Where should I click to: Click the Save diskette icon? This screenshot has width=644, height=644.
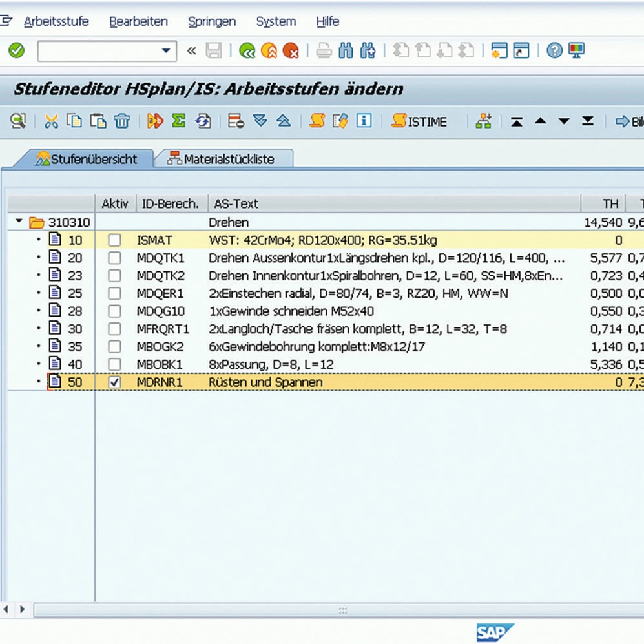tap(214, 50)
